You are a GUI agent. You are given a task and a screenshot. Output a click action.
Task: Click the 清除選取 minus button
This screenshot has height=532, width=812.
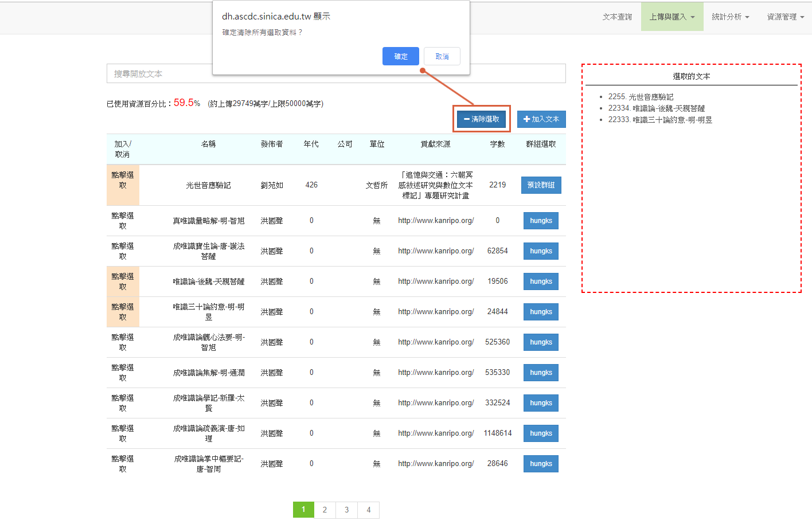(481, 119)
